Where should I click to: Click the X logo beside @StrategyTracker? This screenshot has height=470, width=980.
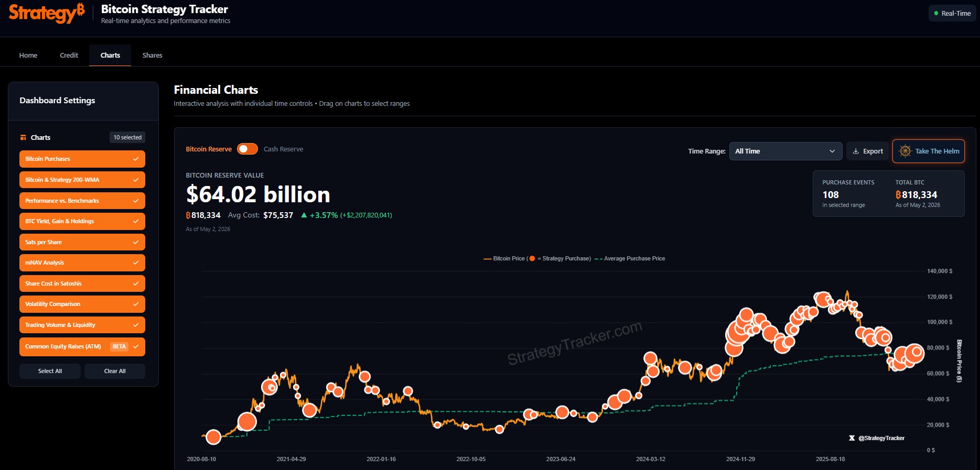tap(852, 438)
